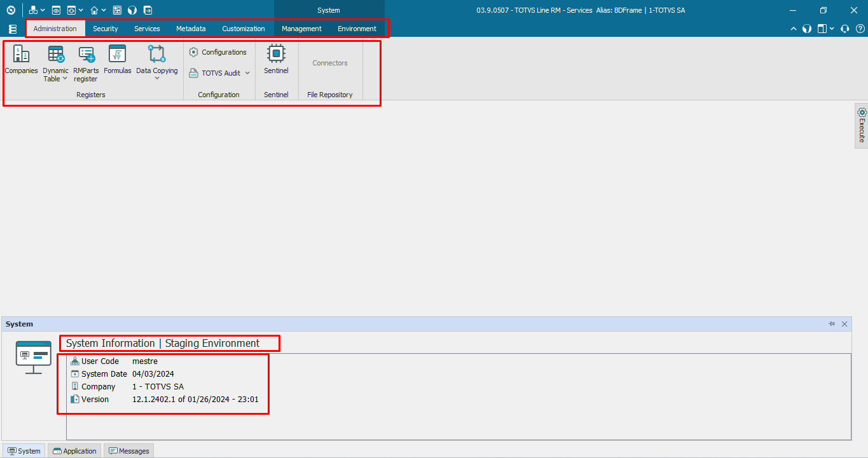
Task: Select the Application bottom tab
Action: 75,451
